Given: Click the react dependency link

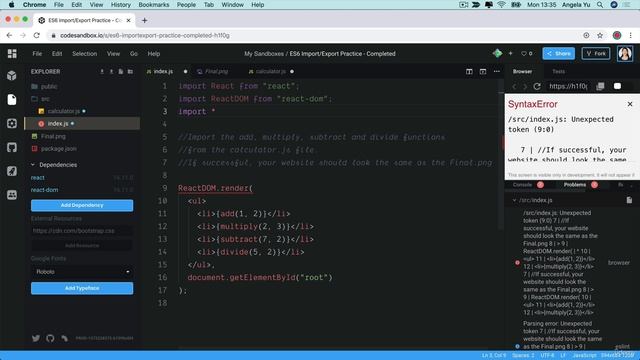Looking at the screenshot, I should (x=38, y=178).
